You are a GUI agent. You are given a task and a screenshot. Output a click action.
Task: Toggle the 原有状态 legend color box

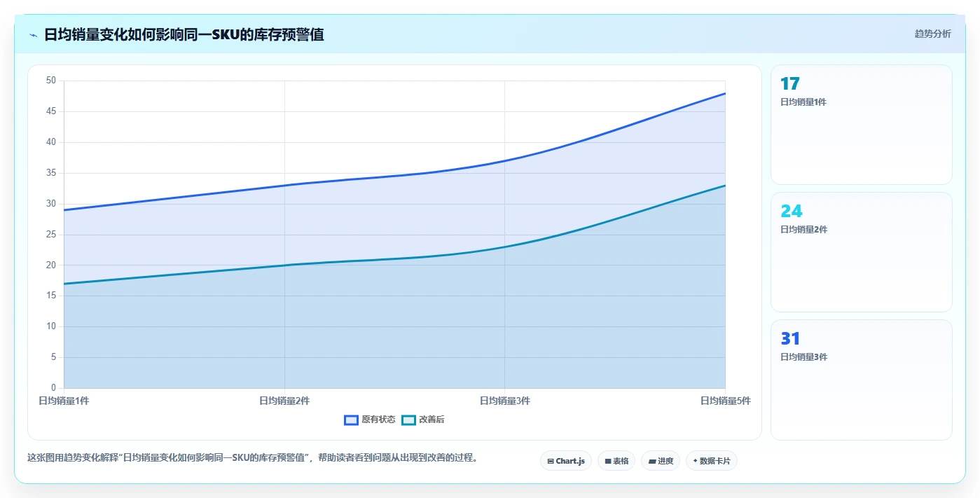(x=351, y=420)
